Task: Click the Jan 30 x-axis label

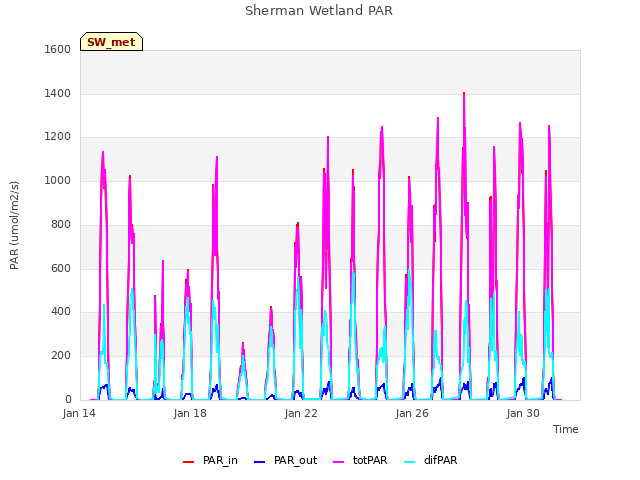Action: tap(523, 413)
